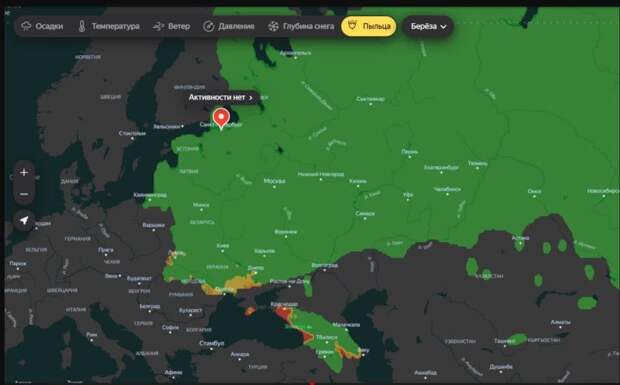Click the Москва city label

(x=274, y=181)
